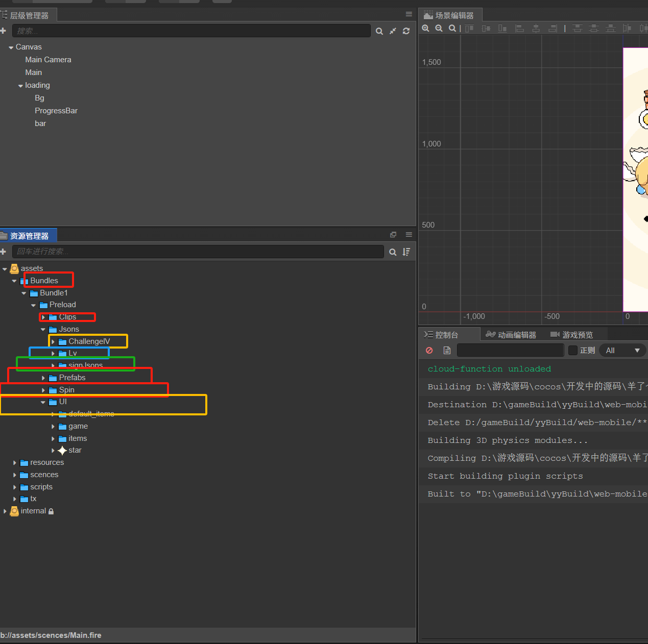Open the hierarchy panel hamburger menu
648x644 pixels.
(409, 14)
